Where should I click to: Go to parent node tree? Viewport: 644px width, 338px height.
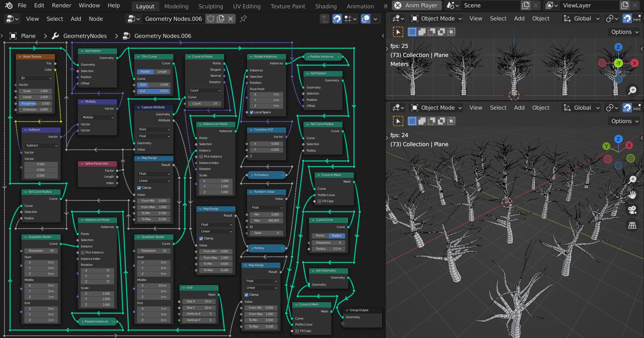coord(324,19)
